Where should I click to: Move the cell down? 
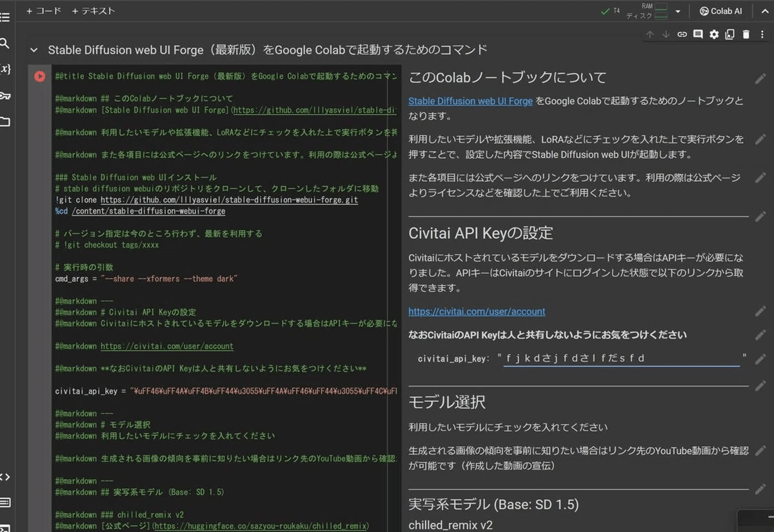coord(666,35)
